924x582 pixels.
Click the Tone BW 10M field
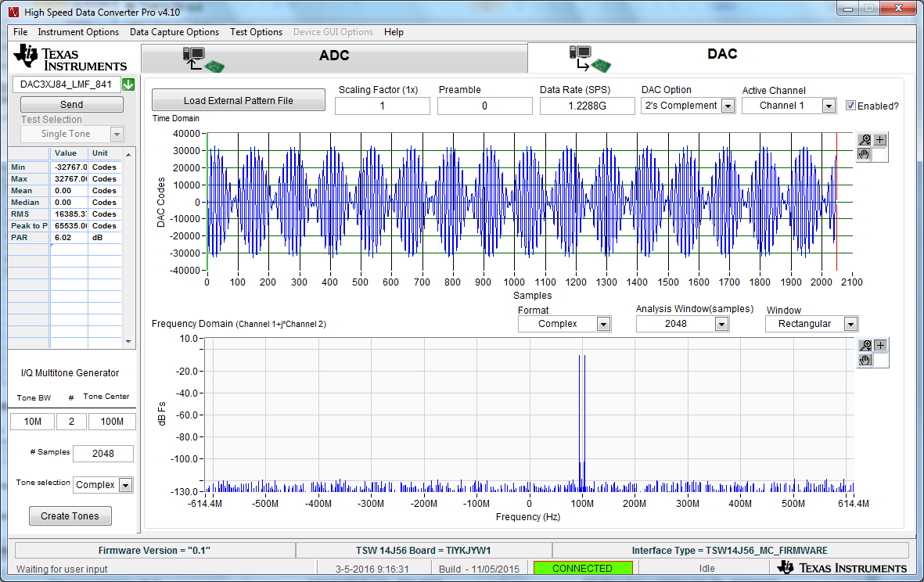(x=32, y=422)
